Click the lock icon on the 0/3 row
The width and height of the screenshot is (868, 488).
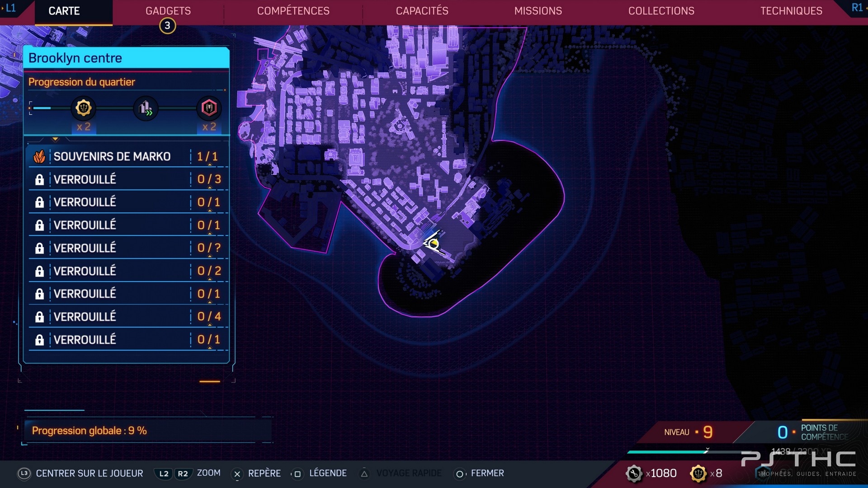(x=39, y=179)
